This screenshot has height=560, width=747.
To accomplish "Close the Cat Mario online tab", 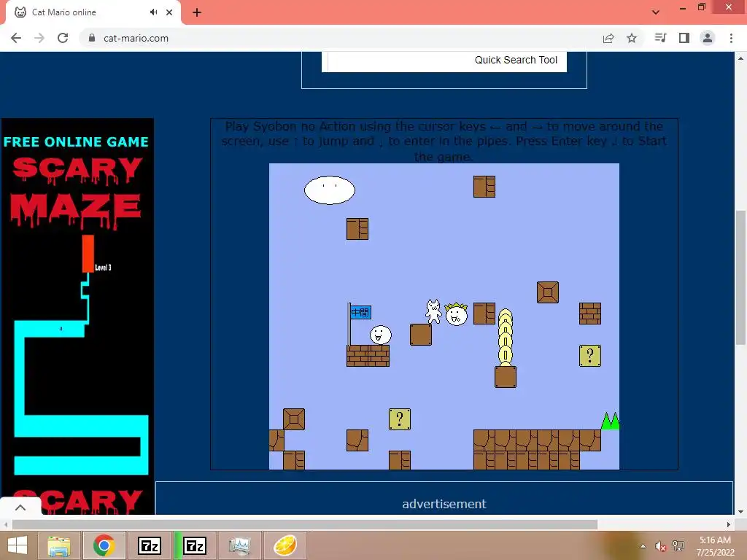I will click(x=169, y=12).
